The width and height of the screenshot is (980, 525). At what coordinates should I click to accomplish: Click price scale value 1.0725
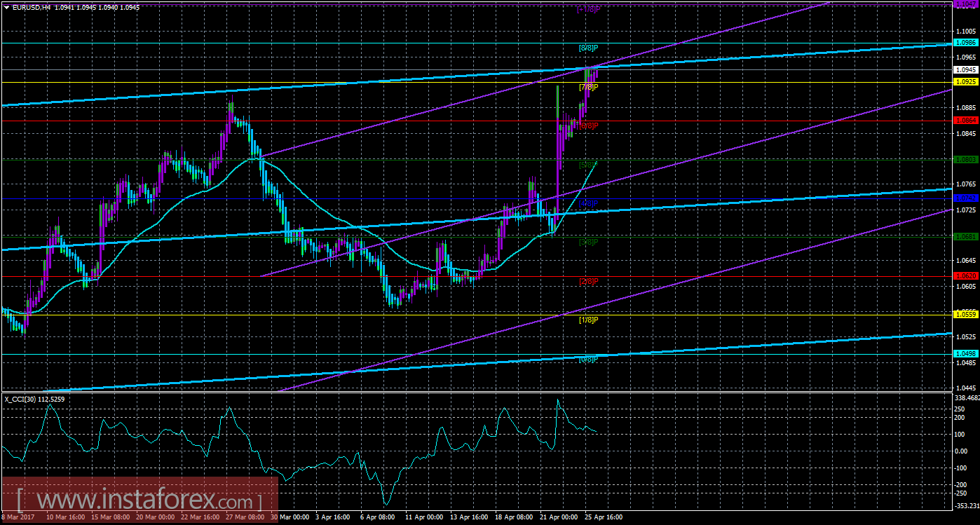click(x=966, y=210)
